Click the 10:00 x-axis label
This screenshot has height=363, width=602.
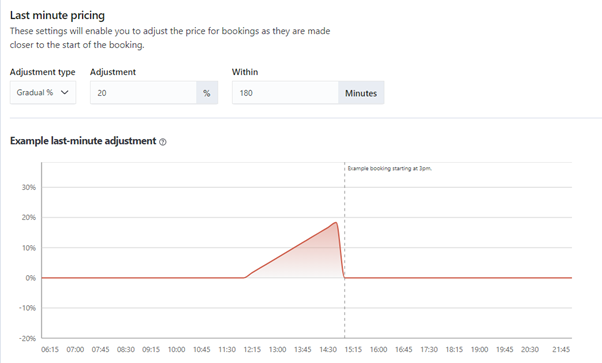pos(177,350)
